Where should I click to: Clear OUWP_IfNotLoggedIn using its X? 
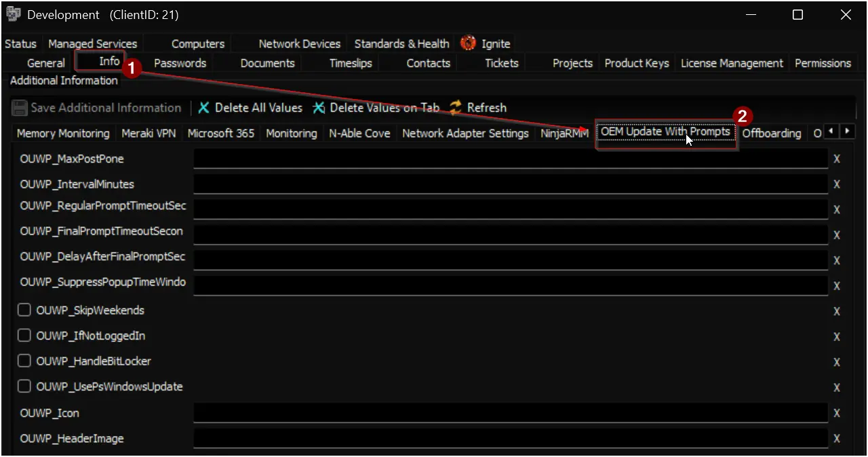837,337
